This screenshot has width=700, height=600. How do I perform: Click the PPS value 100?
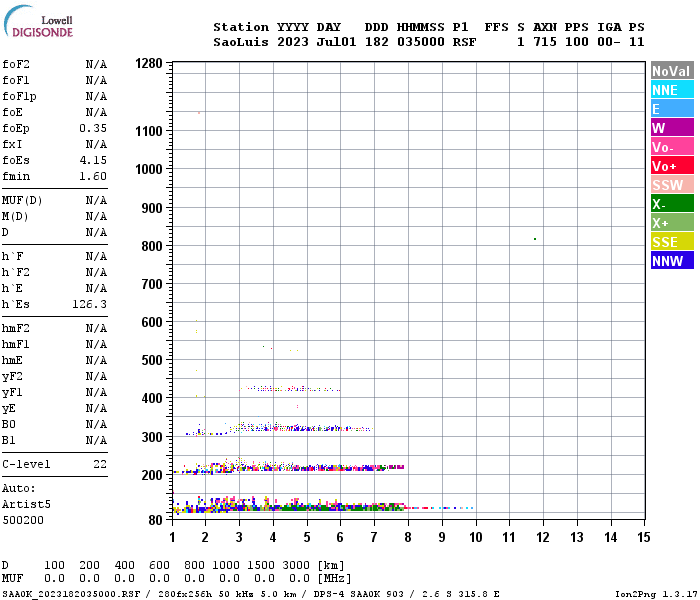[577, 42]
